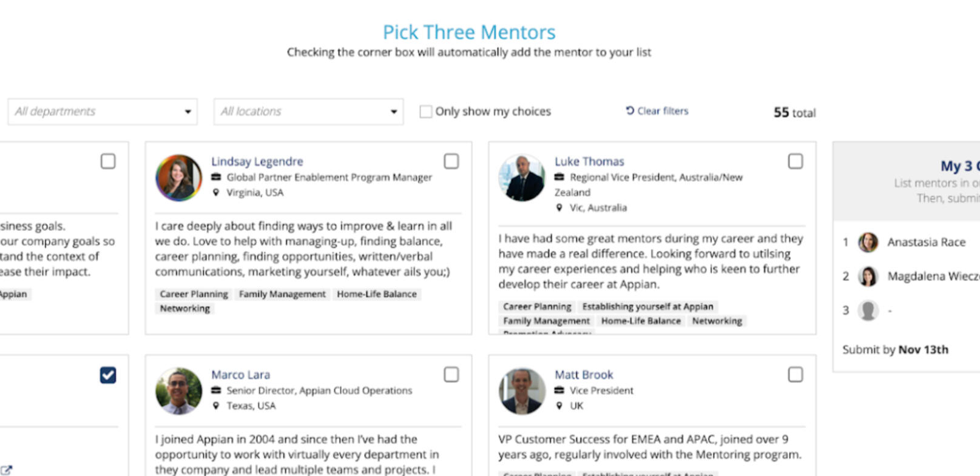Viewport: 980px width, 476px height.
Task: Open Marco Lara's profile name link
Action: (240, 375)
